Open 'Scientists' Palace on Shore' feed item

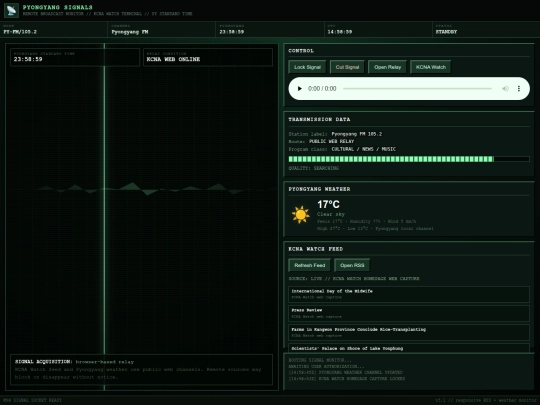click(409, 348)
